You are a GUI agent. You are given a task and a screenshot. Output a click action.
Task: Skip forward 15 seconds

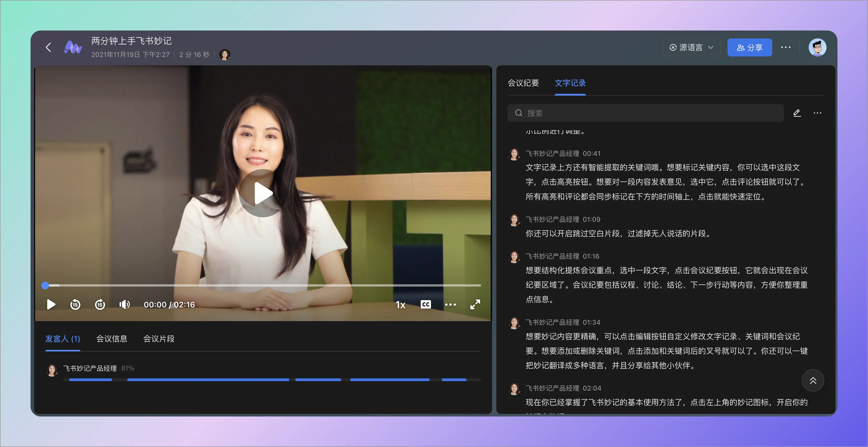coord(100,305)
